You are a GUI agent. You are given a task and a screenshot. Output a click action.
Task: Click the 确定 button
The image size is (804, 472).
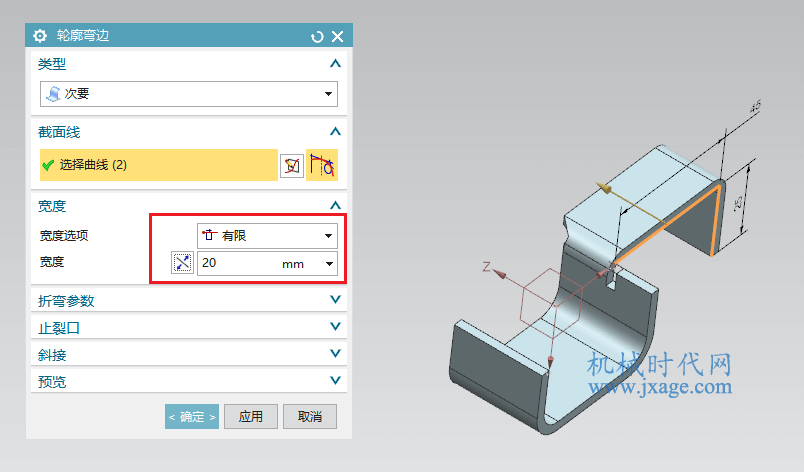(x=192, y=417)
